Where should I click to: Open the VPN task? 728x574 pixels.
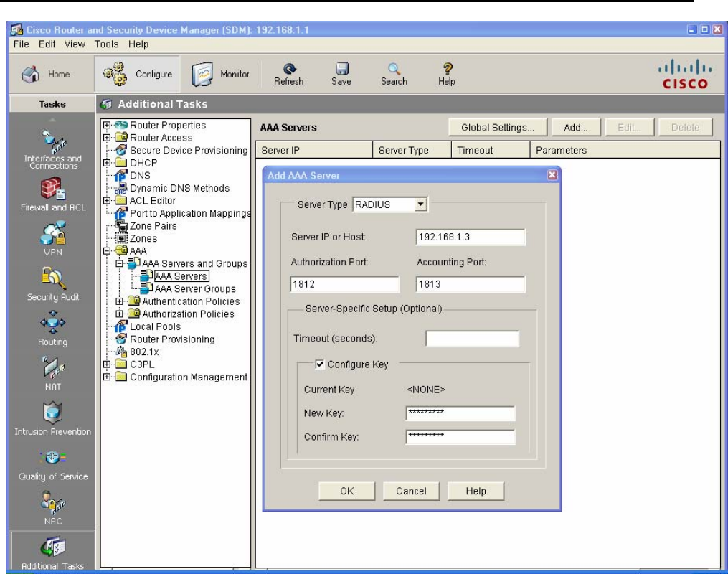click(x=53, y=239)
